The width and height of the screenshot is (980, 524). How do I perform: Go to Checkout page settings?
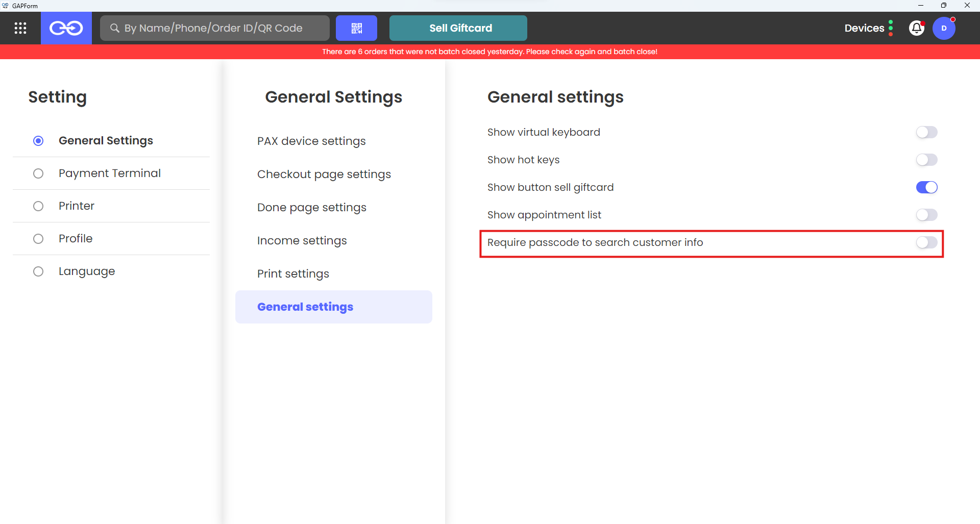324,174
